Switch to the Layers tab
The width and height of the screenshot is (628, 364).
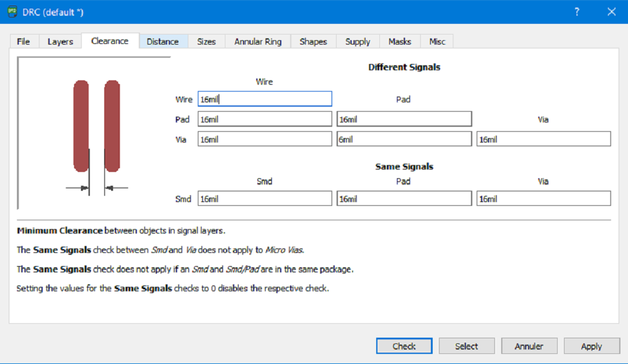(60, 41)
